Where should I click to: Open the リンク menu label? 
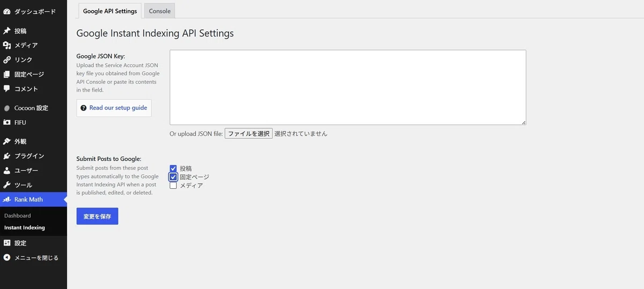click(x=23, y=60)
